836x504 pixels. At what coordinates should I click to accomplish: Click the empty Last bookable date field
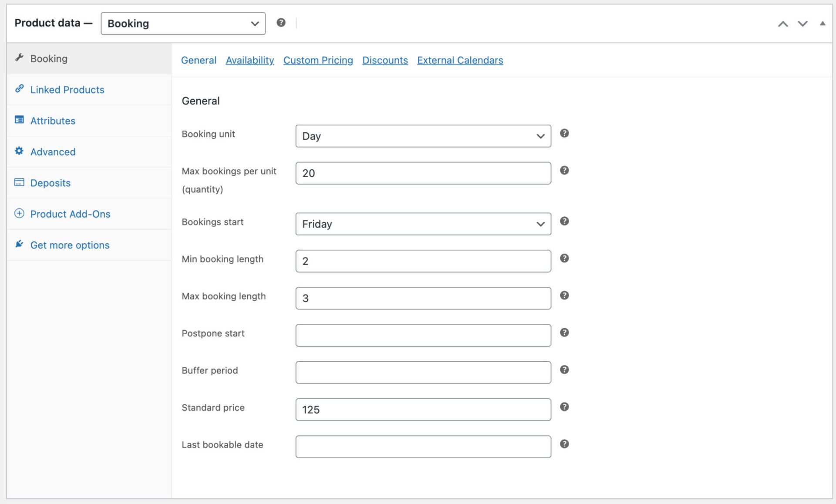[x=423, y=447]
